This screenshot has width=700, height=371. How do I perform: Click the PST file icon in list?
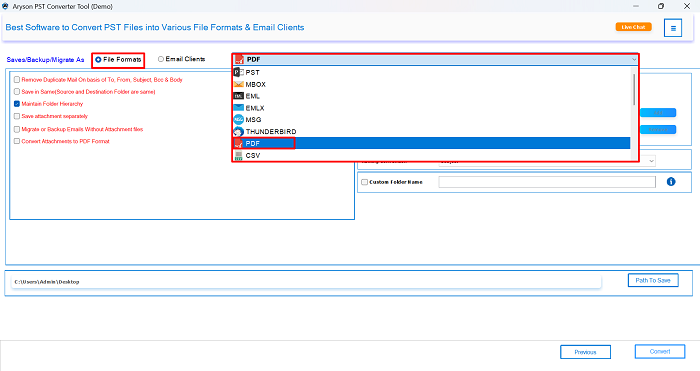[x=239, y=72]
